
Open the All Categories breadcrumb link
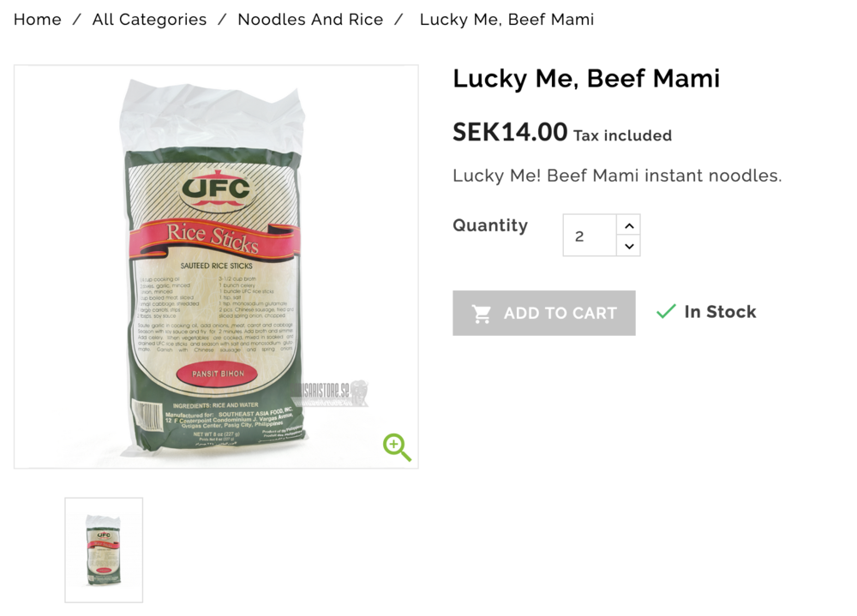click(149, 20)
